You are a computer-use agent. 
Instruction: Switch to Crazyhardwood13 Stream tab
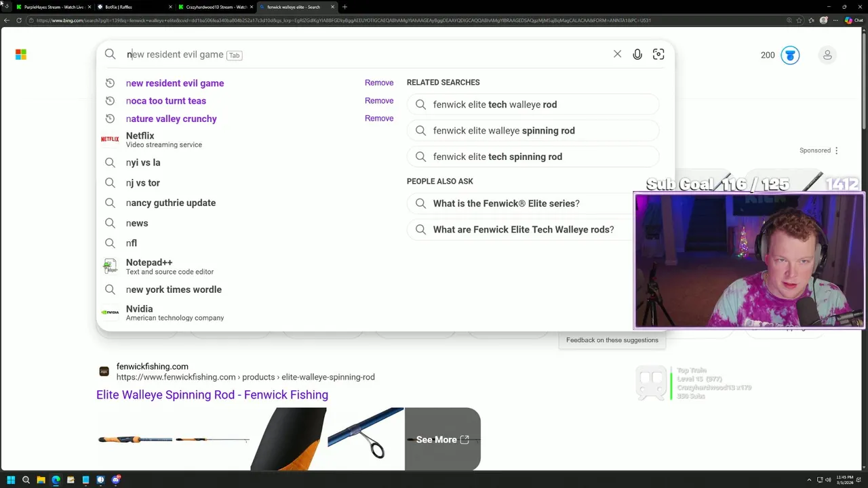(214, 7)
